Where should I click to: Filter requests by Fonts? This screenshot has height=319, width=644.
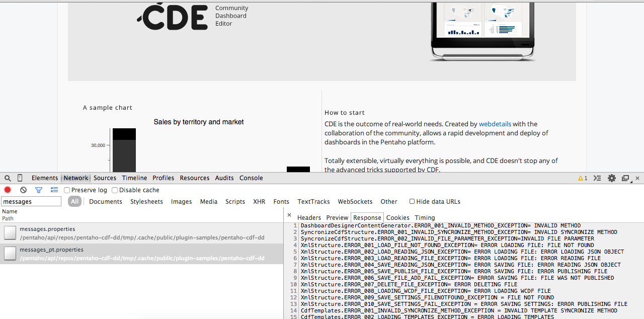click(x=281, y=202)
